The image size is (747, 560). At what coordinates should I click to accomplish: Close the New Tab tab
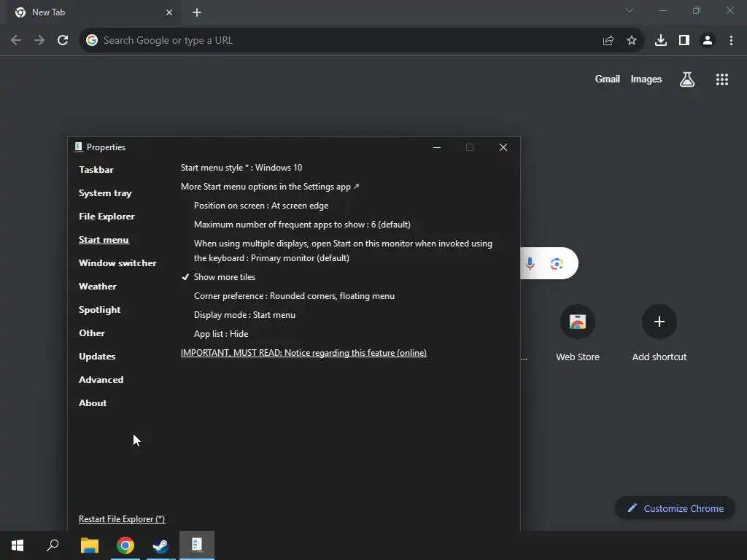pyautogui.click(x=169, y=12)
